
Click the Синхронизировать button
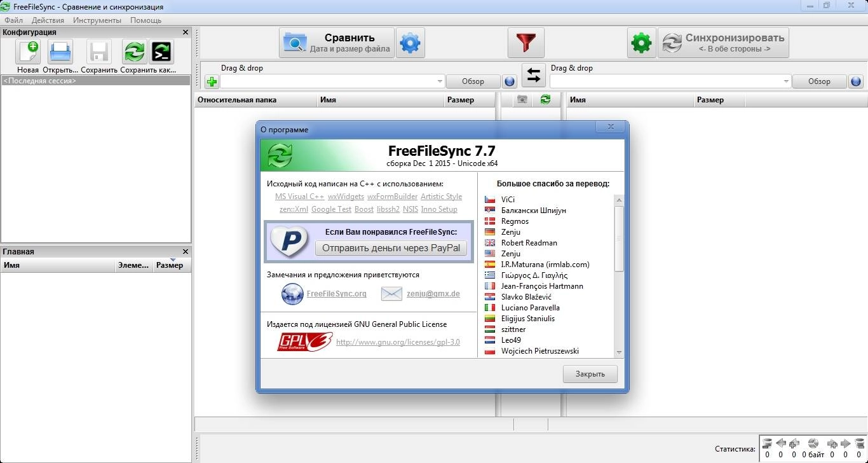(723, 43)
